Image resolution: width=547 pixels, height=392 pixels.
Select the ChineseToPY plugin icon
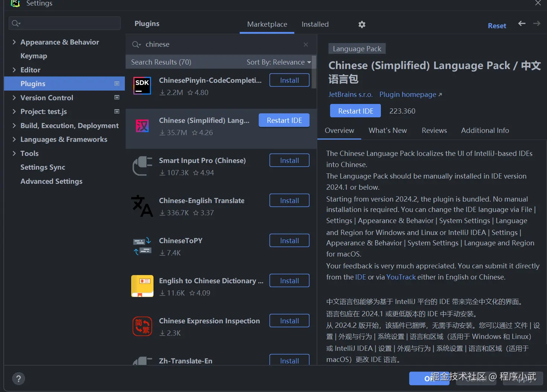(x=142, y=246)
